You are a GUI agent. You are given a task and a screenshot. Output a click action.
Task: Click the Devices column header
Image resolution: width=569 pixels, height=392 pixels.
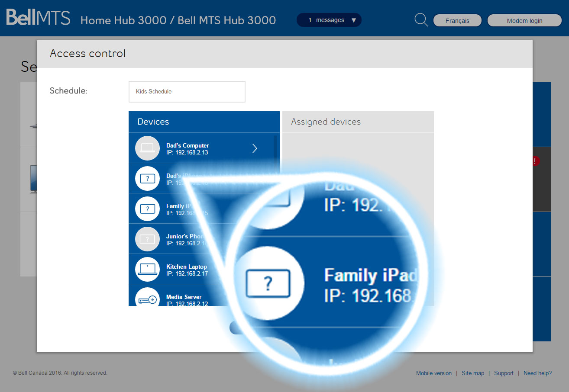click(204, 122)
